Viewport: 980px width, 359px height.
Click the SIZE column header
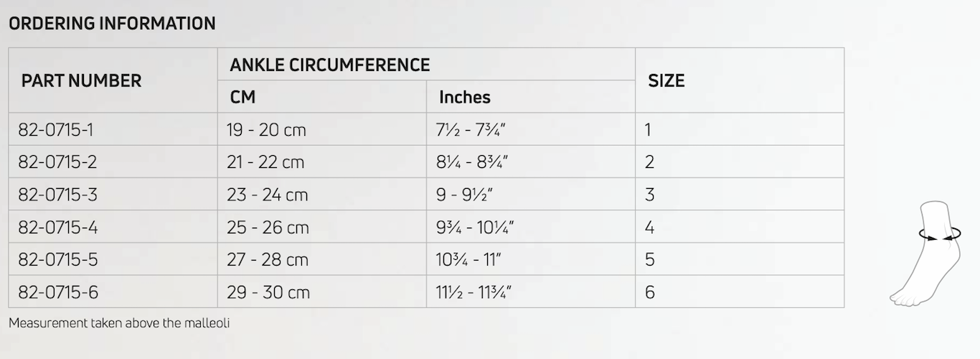(x=666, y=81)
